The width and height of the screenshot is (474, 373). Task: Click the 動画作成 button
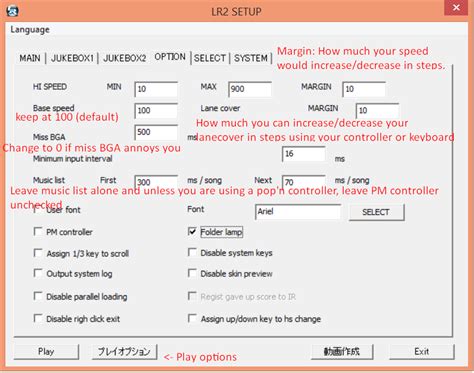coord(342,352)
